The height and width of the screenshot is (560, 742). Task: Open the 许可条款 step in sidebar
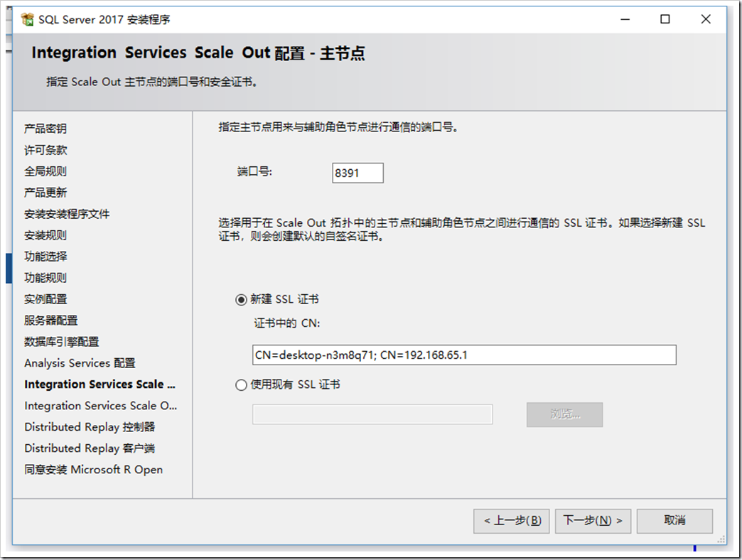click(45, 150)
